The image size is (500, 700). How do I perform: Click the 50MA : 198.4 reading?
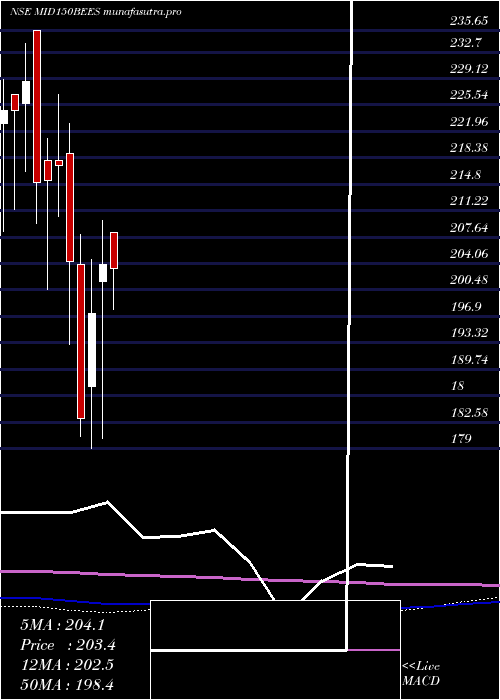tap(66, 685)
